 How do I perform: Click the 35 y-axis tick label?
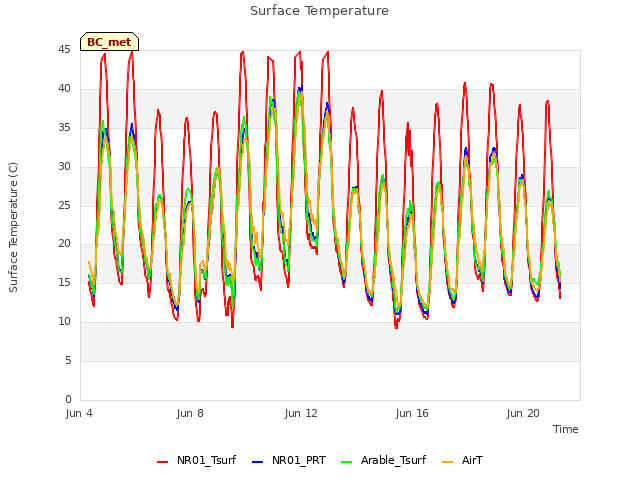[x=64, y=127]
